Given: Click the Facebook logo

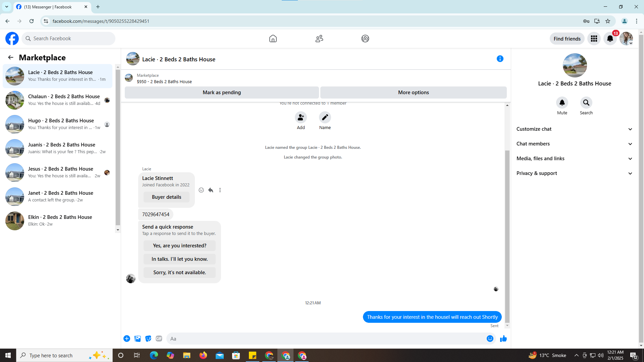Looking at the screenshot, I should coord(12,39).
